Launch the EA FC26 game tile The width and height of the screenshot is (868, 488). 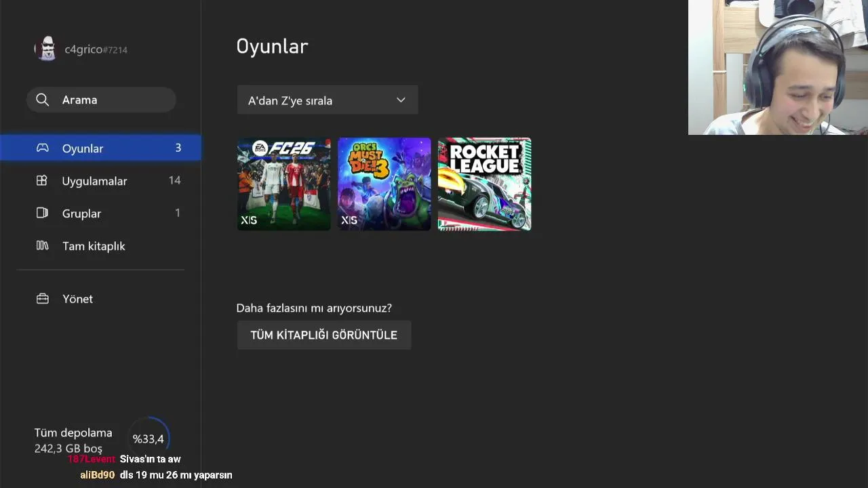coord(283,184)
